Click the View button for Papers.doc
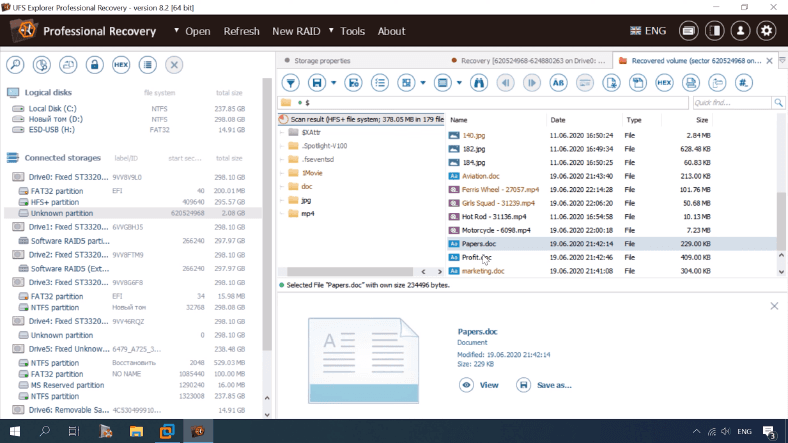The width and height of the screenshot is (788, 443). point(479,385)
